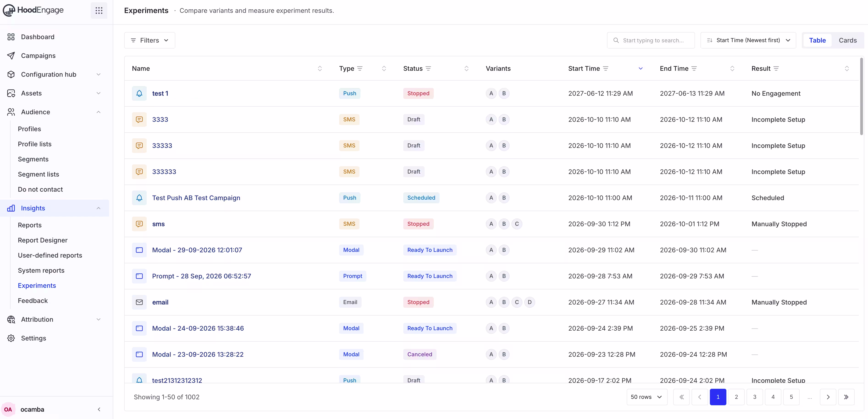The height and width of the screenshot is (419, 868).
Task: Go to the last page
Action: pyautogui.click(x=846, y=397)
